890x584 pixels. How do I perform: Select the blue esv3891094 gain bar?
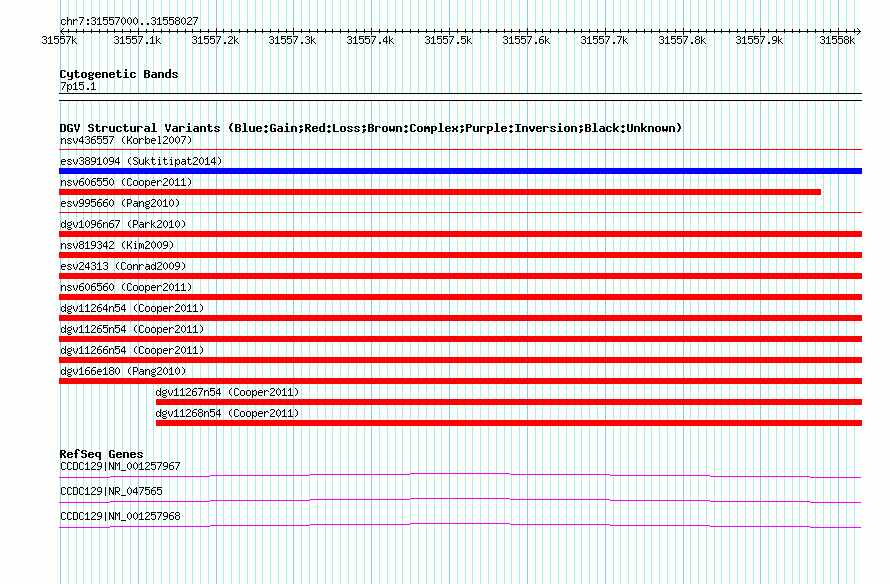click(460, 171)
